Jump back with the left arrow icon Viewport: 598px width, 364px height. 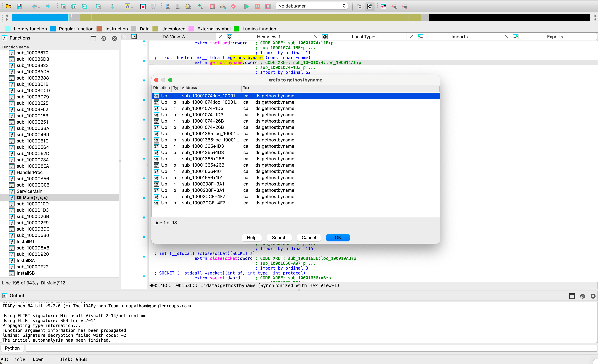34,6
